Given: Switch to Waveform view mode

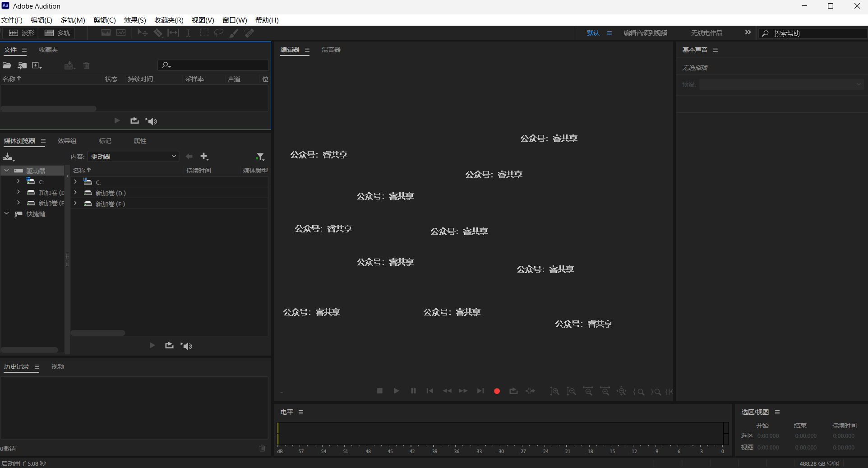Looking at the screenshot, I should pos(22,33).
